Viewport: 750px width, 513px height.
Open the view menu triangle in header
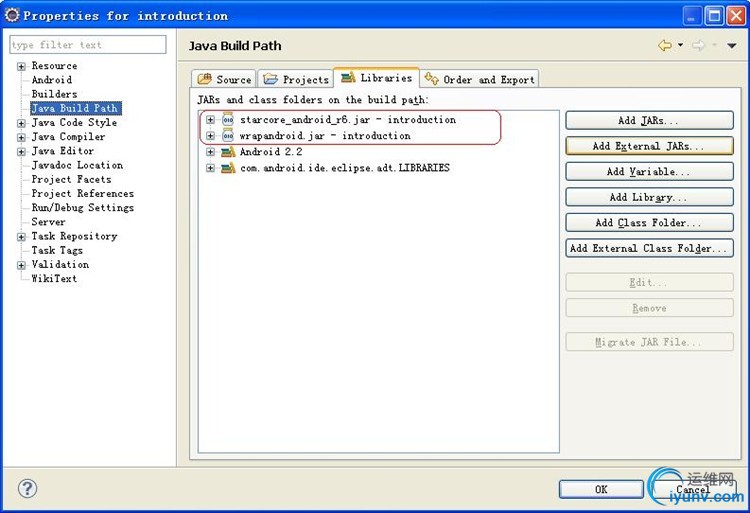(732, 46)
